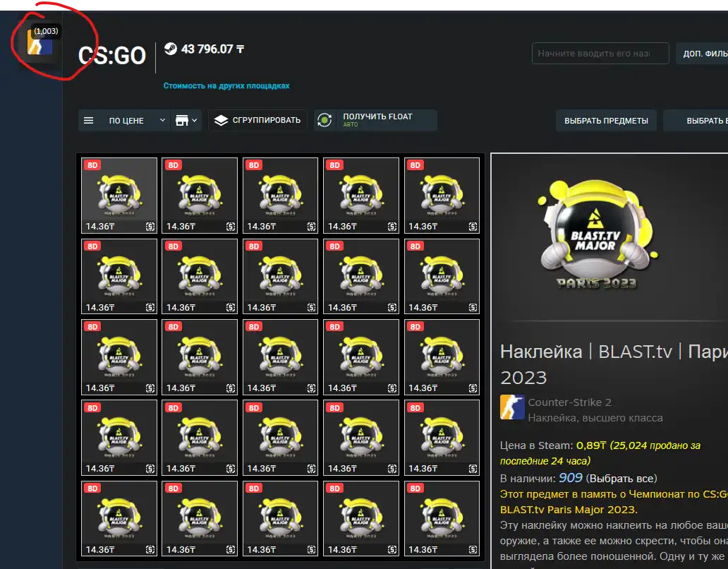
Task: Select the last sticker in the top grid row
Action: click(442, 196)
